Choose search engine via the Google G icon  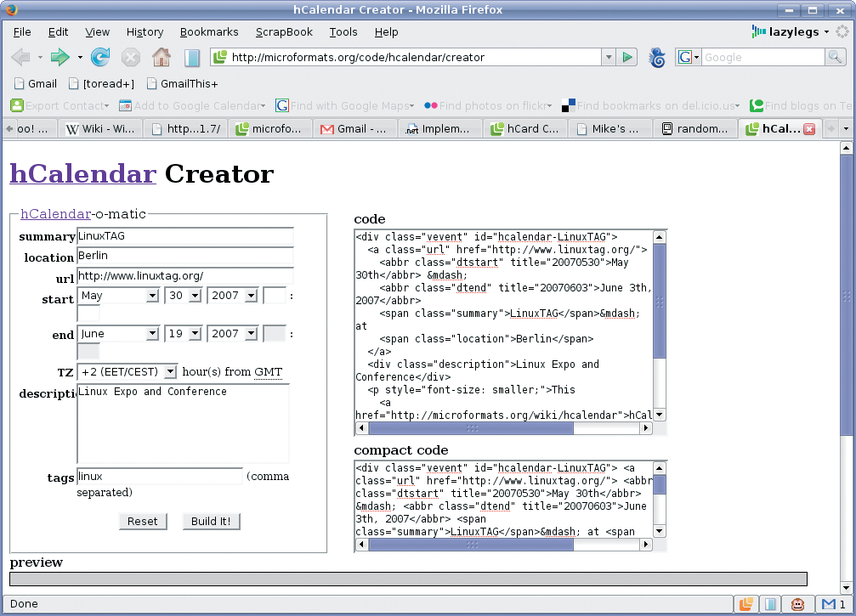point(686,57)
